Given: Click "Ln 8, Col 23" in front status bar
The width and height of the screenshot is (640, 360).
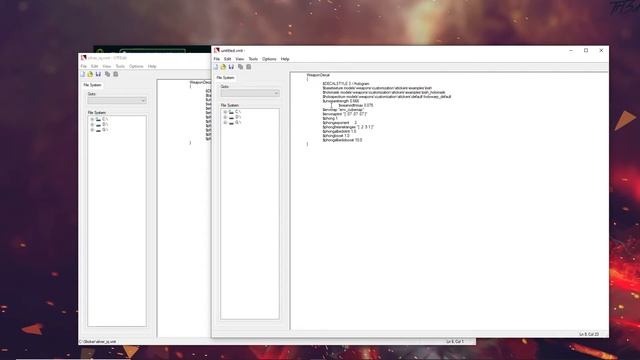Looking at the screenshot, I should [x=589, y=334].
